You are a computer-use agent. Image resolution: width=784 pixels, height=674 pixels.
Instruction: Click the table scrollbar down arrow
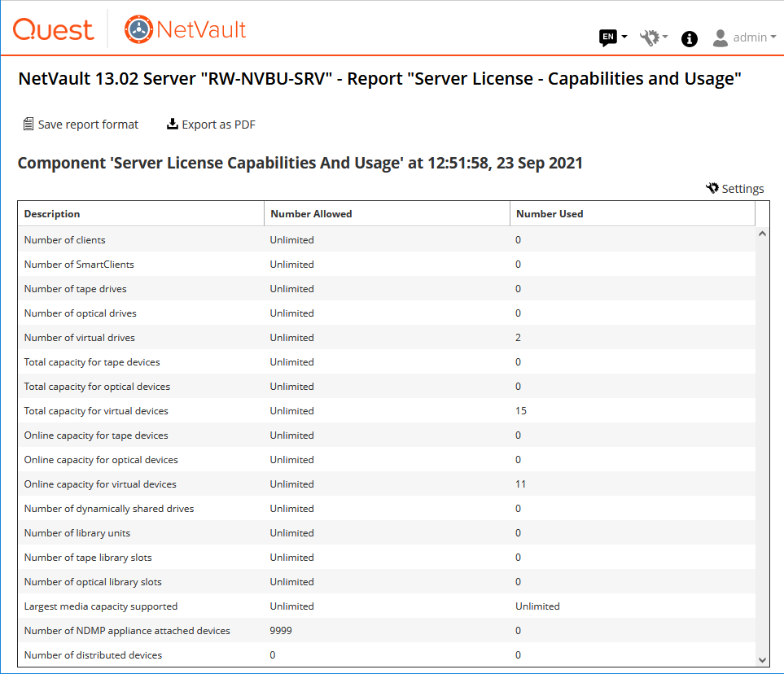point(762,660)
